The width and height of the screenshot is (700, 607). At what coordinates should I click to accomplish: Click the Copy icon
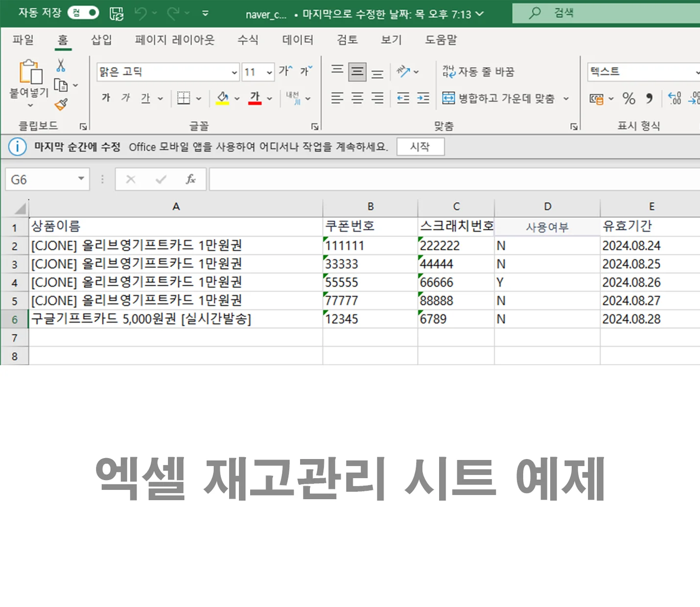(61, 85)
